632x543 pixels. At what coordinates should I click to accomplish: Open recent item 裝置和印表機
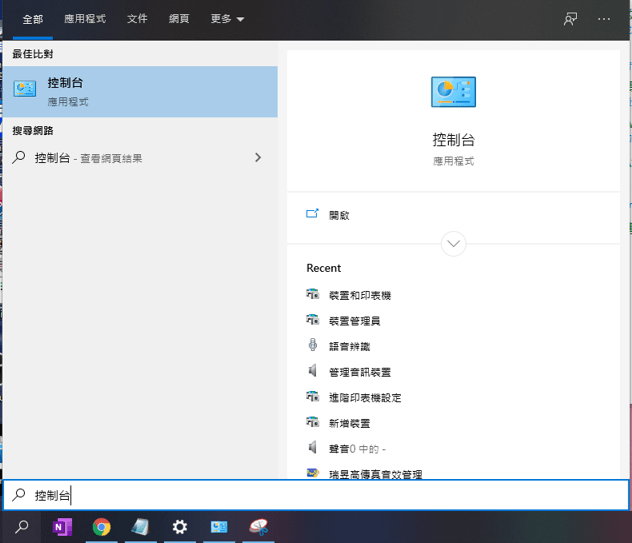[359, 296]
